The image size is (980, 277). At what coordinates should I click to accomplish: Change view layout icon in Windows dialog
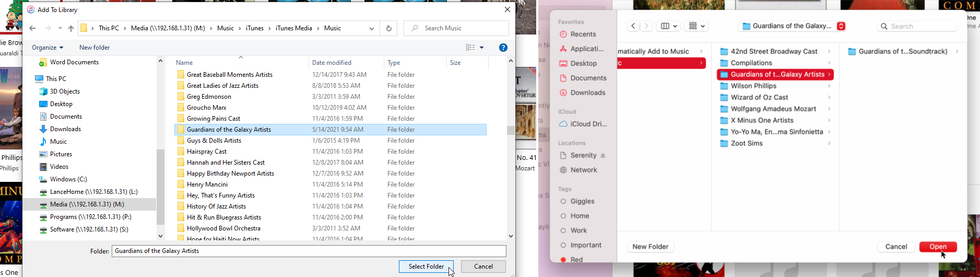click(x=470, y=48)
